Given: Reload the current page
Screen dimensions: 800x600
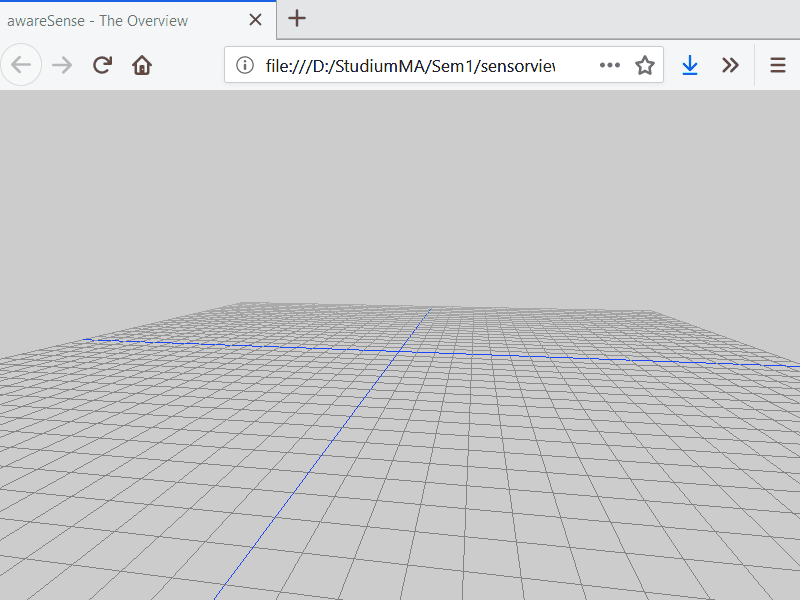Looking at the screenshot, I should pyautogui.click(x=102, y=66).
